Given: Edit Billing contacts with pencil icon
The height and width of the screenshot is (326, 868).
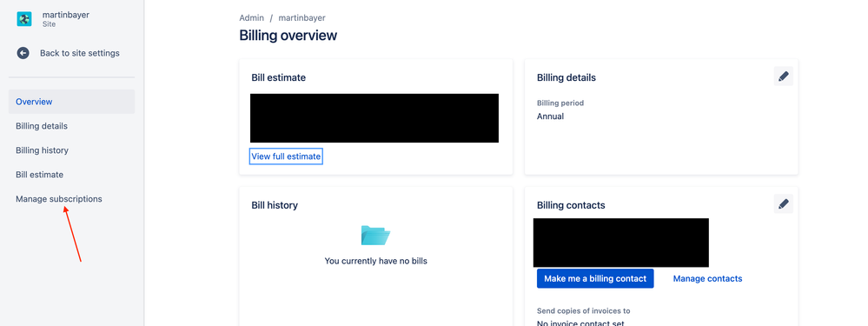Looking at the screenshot, I should (784, 203).
